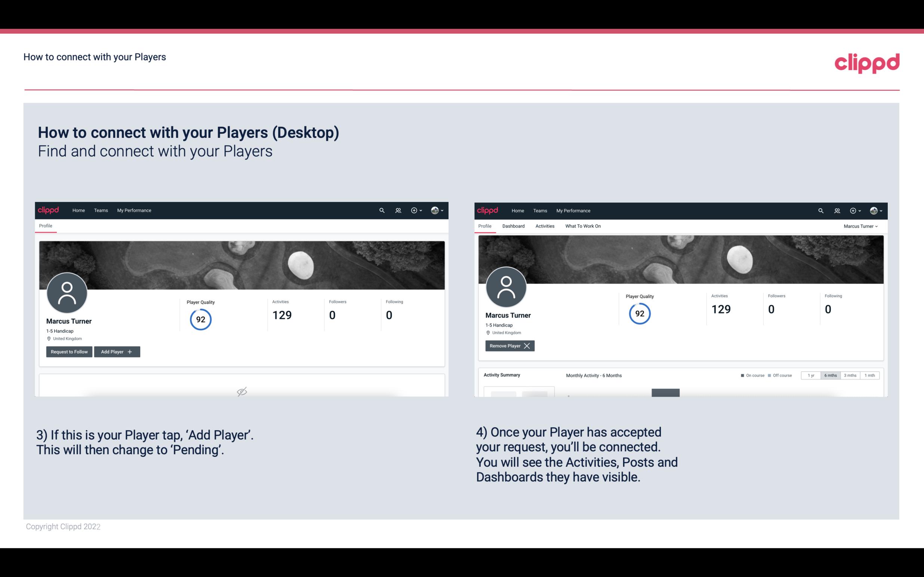Click the search icon in right navbar
This screenshot has width=924, height=577.
(x=820, y=210)
